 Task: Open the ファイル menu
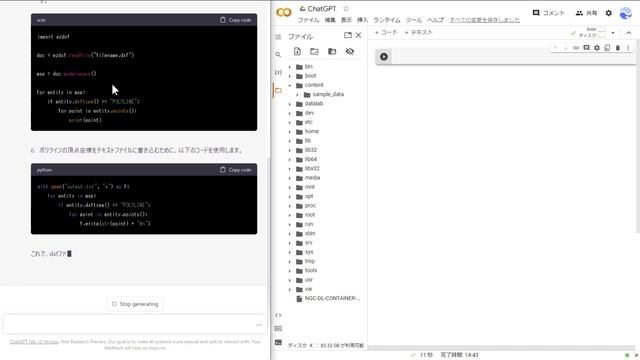coord(309,20)
